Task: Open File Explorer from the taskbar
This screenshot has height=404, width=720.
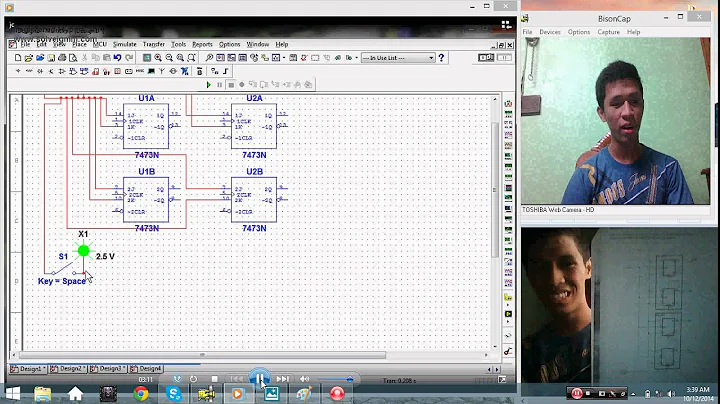Action: click(x=43, y=393)
